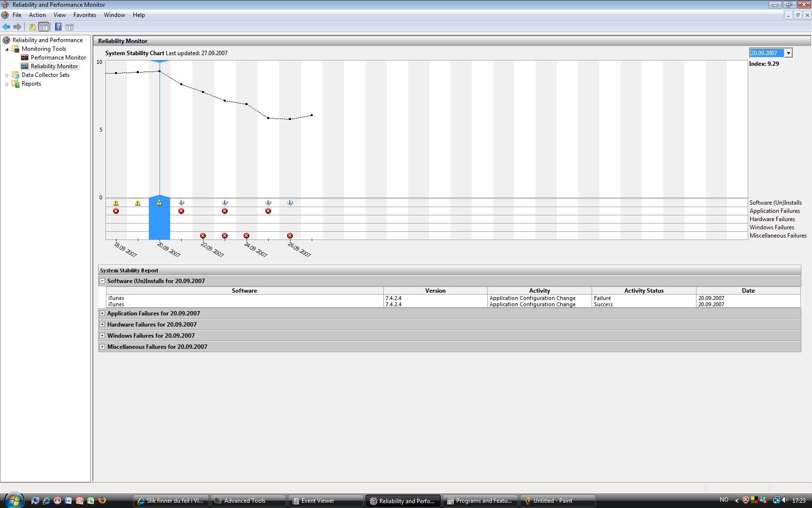
Task: Click the Data Collector Sets folder icon
Action: click(x=15, y=75)
